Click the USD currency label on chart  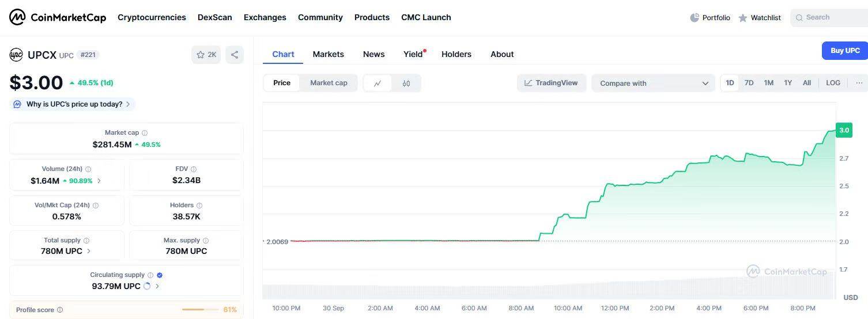tap(851, 298)
